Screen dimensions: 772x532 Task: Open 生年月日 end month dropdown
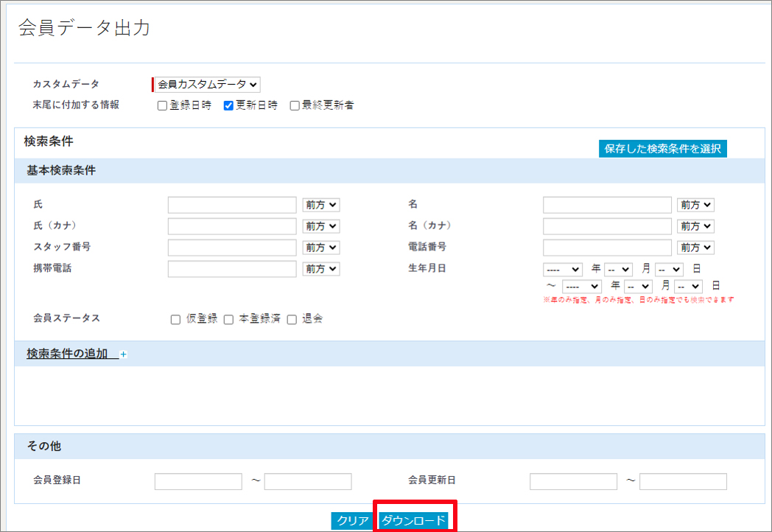(x=638, y=286)
